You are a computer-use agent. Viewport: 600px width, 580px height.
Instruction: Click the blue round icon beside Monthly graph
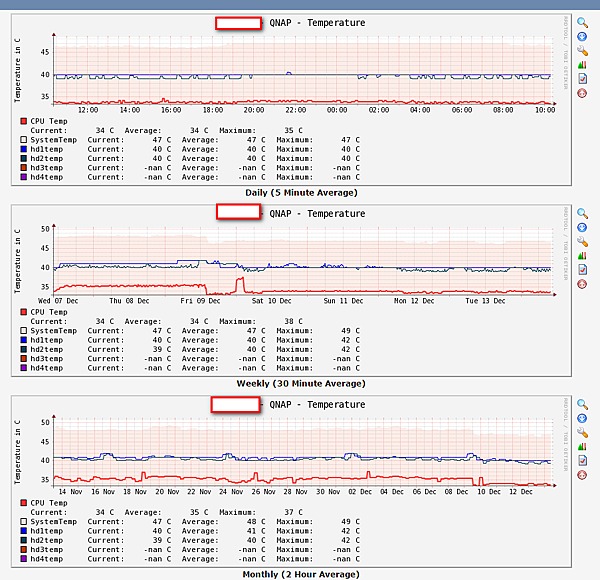coord(582,419)
